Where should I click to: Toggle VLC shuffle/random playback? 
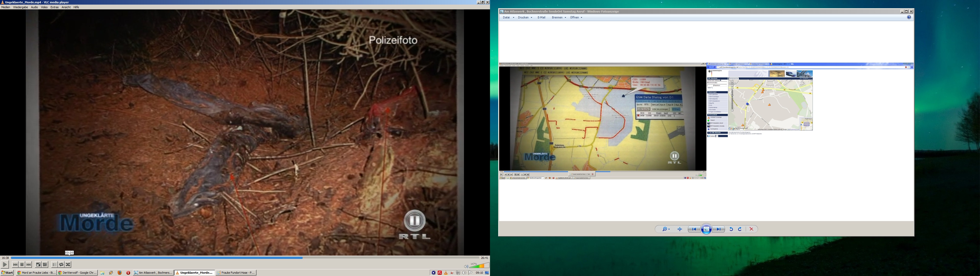pos(68,264)
